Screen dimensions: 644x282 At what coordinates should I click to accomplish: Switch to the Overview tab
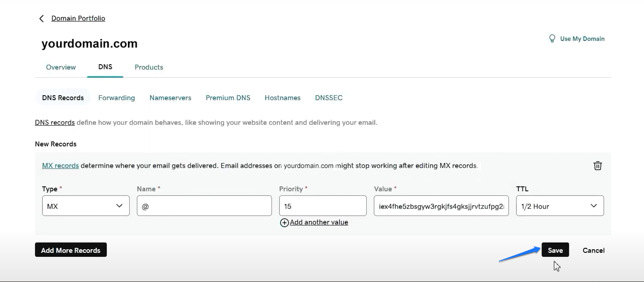click(x=61, y=67)
